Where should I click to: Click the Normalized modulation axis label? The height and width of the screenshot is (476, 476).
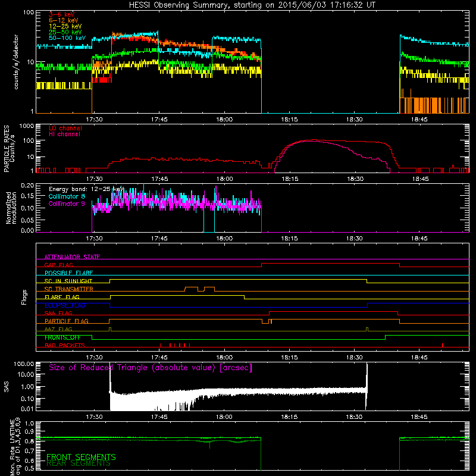[11, 208]
